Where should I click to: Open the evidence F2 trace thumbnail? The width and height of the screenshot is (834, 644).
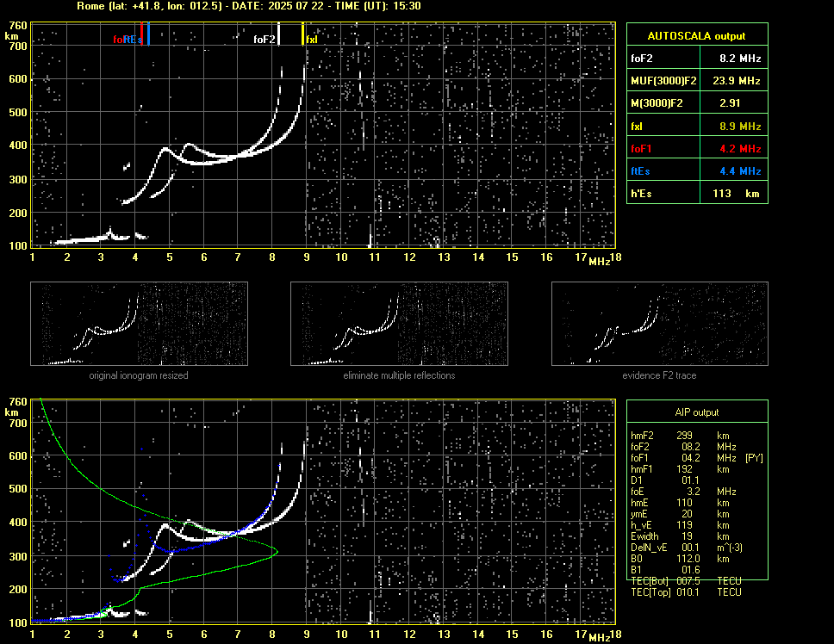660,324
